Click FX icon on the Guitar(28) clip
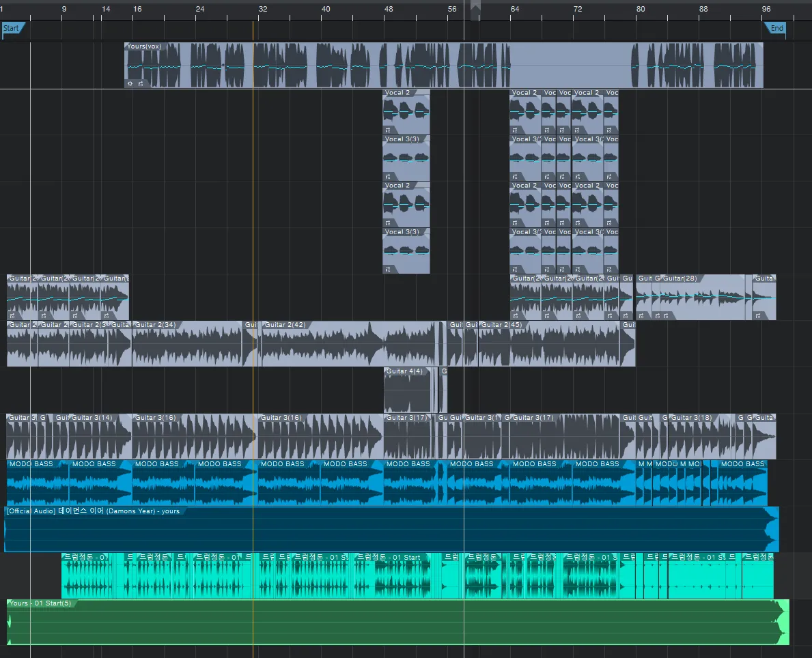 point(667,316)
